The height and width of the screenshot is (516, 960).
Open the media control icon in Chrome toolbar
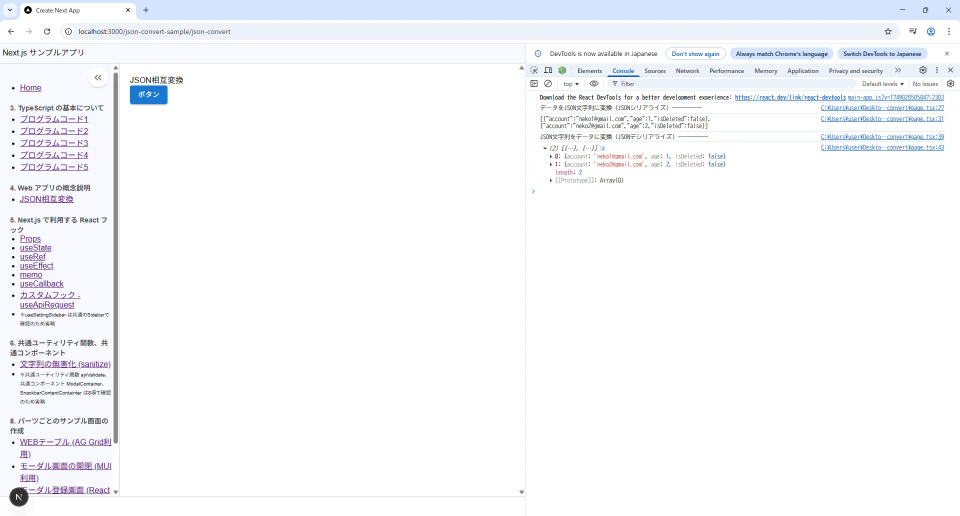pyautogui.click(x=913, y=31)
